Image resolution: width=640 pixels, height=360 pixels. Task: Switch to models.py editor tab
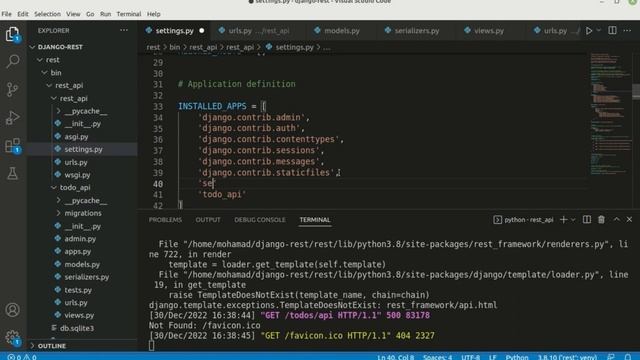[342, 31]
